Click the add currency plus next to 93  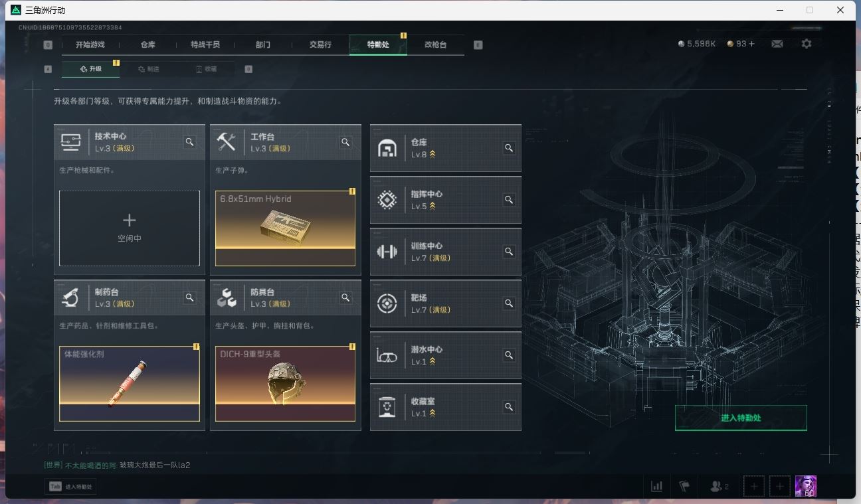[751, 44]
